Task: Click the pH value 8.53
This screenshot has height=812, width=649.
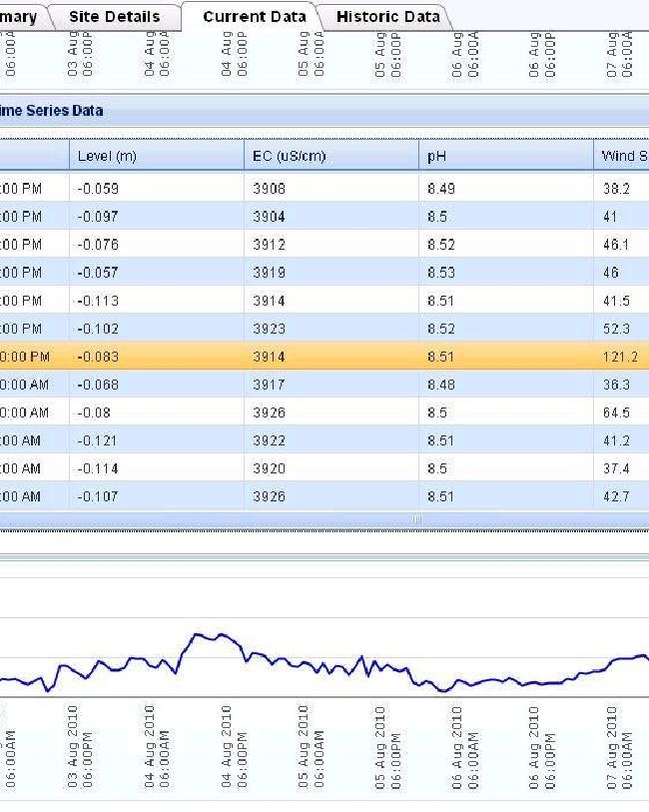Action: tap(441, 273)
